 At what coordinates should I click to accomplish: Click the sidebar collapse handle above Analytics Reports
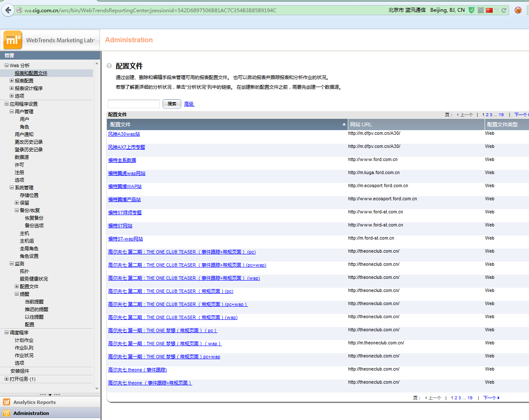pos(50,395)
